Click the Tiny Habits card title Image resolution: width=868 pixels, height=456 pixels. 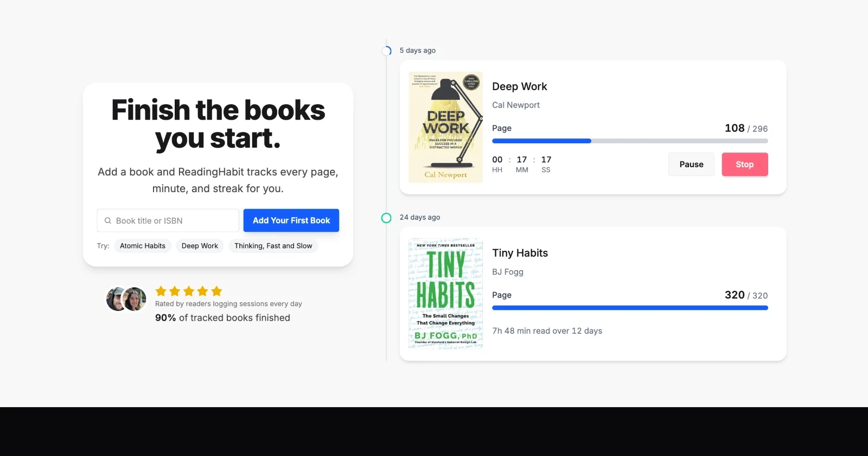click(x=520, y=253)
